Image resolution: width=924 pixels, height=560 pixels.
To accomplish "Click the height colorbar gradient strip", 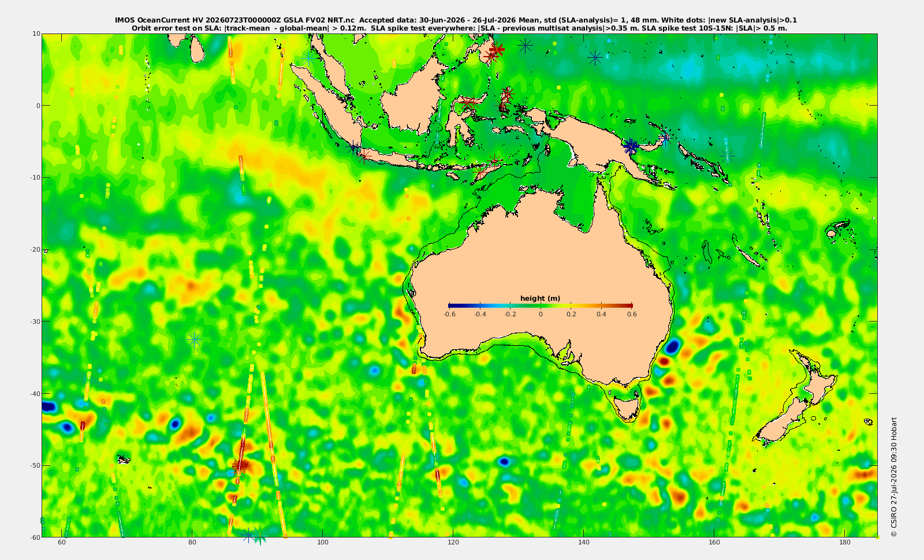I will [x=540, y=305].
